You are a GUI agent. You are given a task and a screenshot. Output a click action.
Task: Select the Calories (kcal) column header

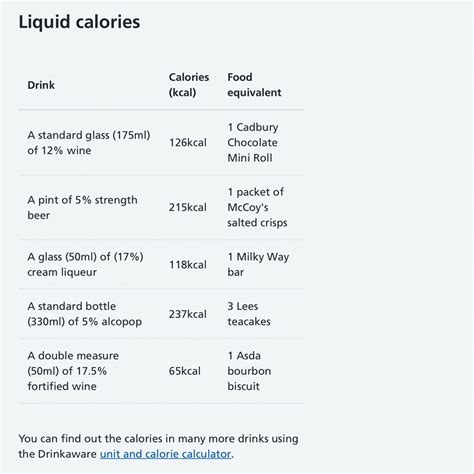(189, 85)
